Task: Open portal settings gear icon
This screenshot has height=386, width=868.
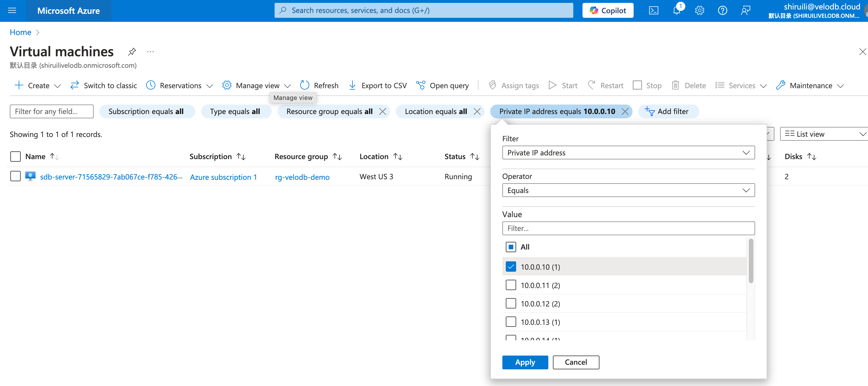Action: point(699,10)
